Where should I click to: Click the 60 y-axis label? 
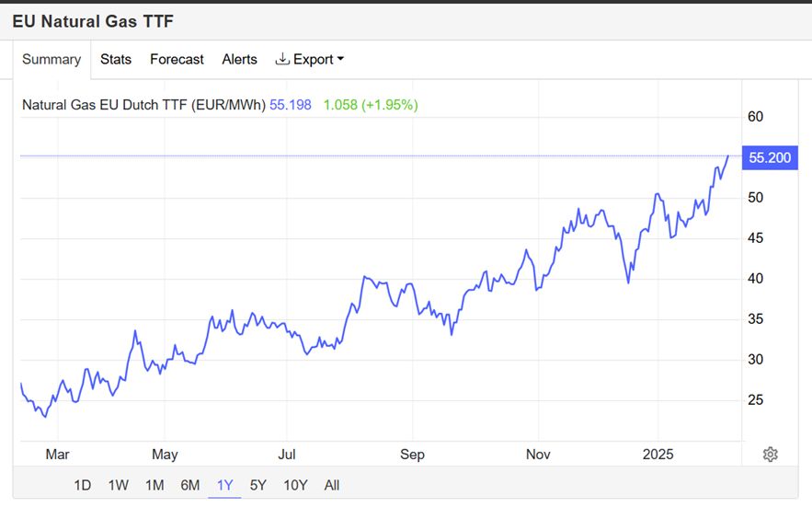click(755, 117)
